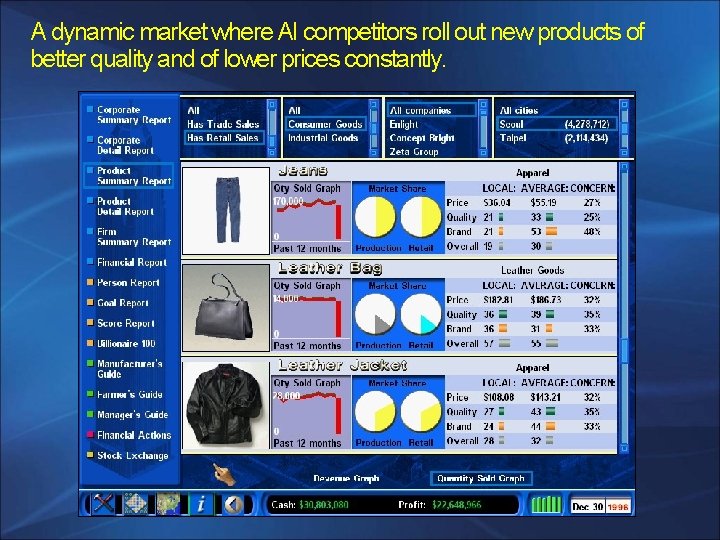The width and height of the screenshot is (720, 540).
Task: Show the Revenue Graph
Action: tap(346, 478)
